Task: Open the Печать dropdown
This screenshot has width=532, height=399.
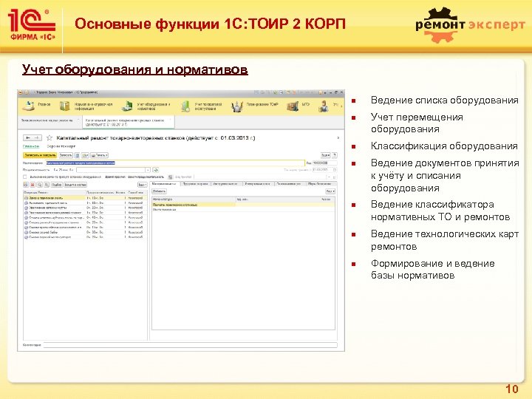Action: [100, 155]
